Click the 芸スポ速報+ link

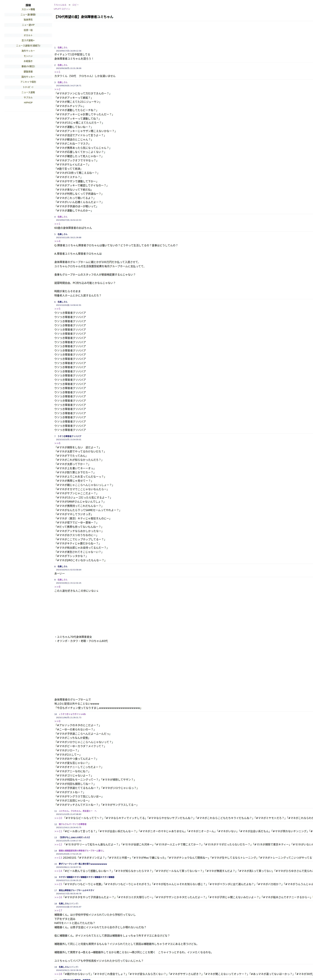pos(28,40)
